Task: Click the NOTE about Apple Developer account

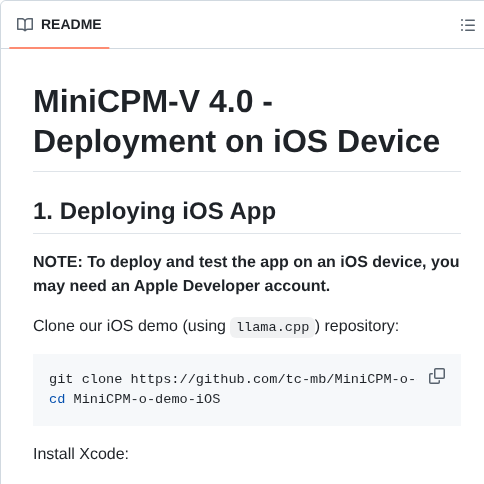Action: pyautogui.click(x=246, y=274)
